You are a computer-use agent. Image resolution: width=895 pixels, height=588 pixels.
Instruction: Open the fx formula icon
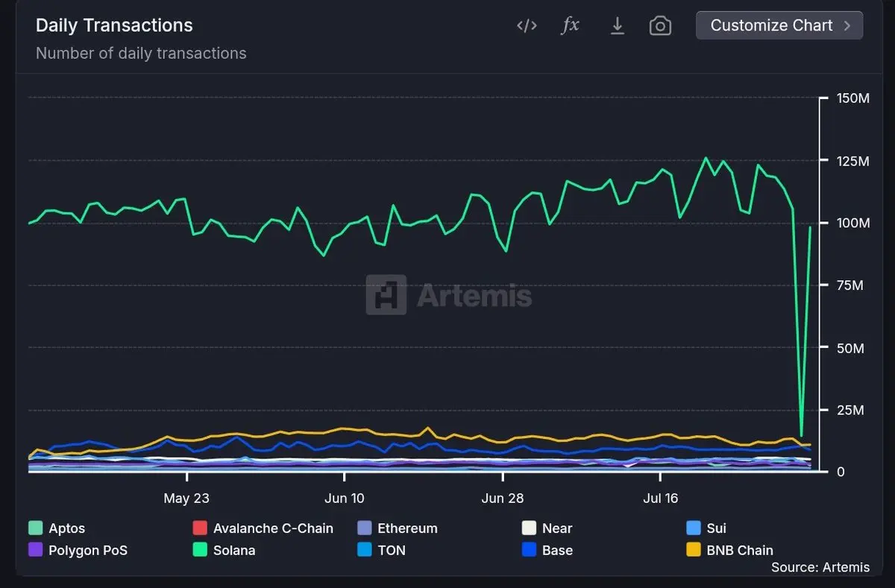click(570, 25)
